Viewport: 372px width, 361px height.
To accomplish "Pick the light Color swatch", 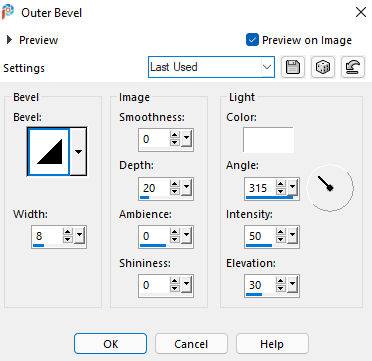I will pyautogui.click(x=268, y=139).
